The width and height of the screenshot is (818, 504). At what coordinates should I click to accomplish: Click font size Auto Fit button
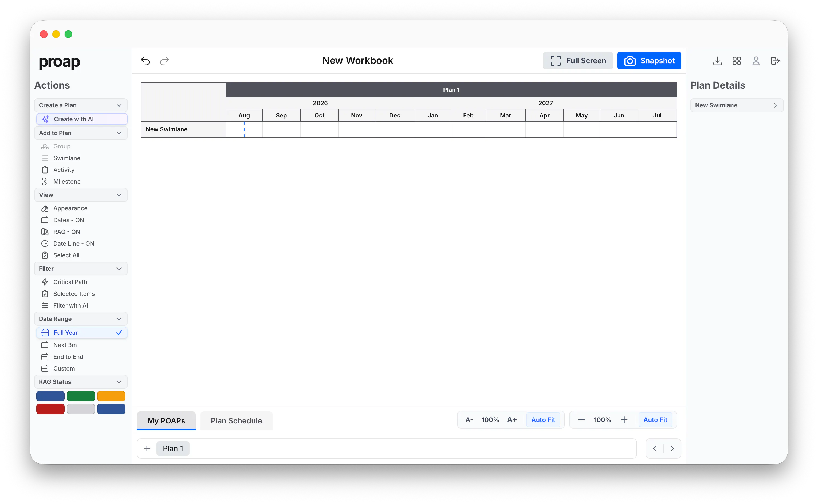tap(543, 420)
